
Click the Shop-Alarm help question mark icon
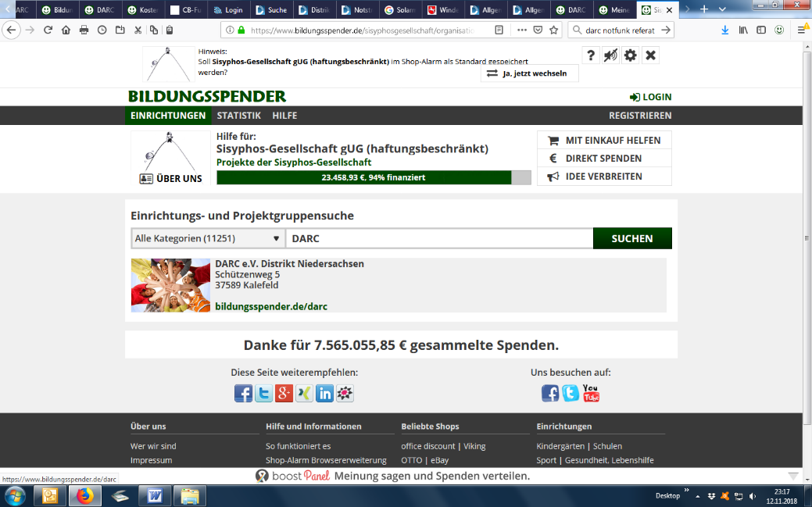coord(590,55)
